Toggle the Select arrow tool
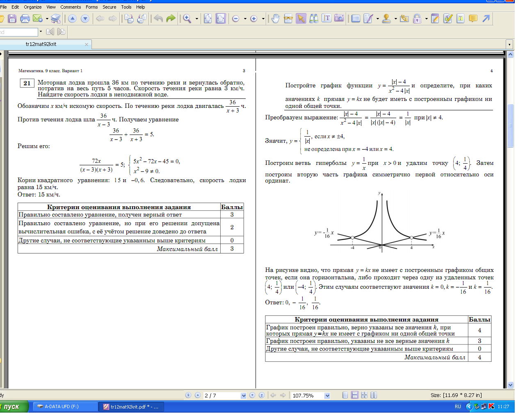Screen dimensions: 525x420 (x=301, y=18)
